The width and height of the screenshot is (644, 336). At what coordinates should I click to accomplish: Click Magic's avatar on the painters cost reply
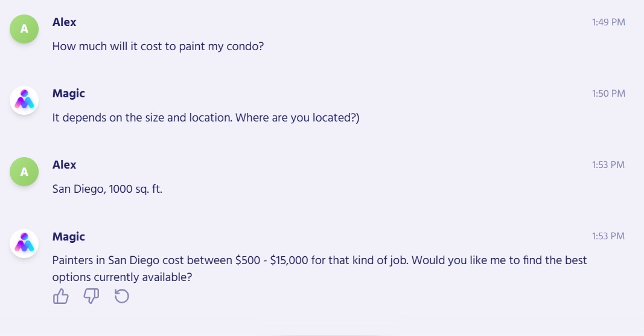coord(24,244)
